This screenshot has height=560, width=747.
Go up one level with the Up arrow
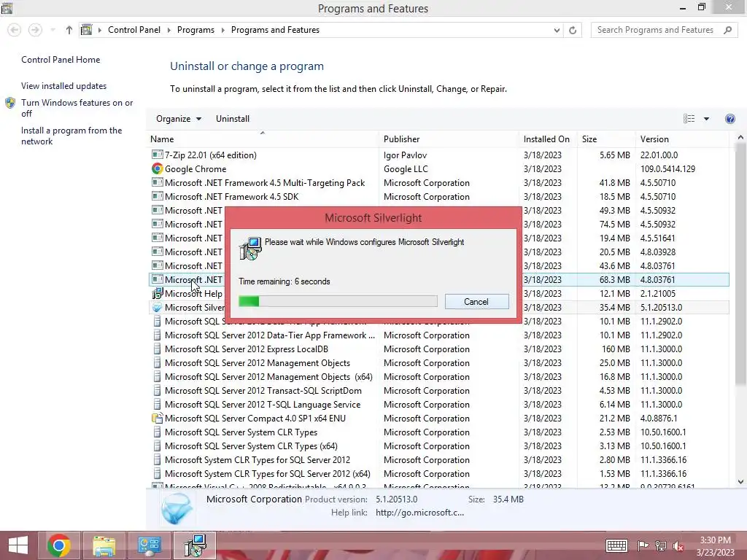(x=69, y=30)
